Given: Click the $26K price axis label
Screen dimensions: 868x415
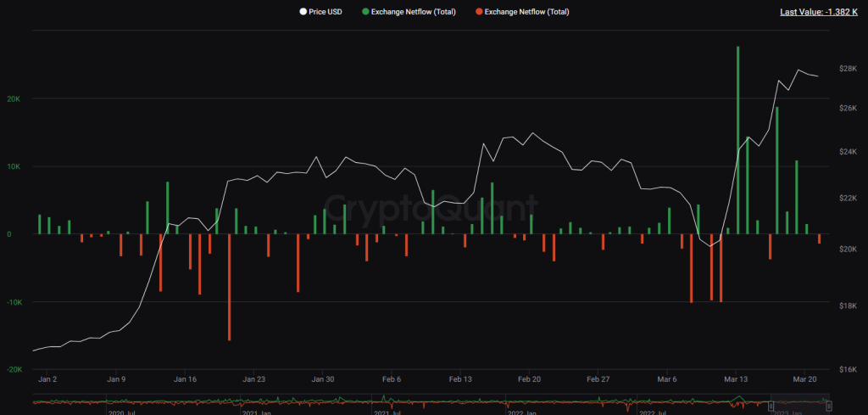Looking at the screenshot, I should (849, 108).
